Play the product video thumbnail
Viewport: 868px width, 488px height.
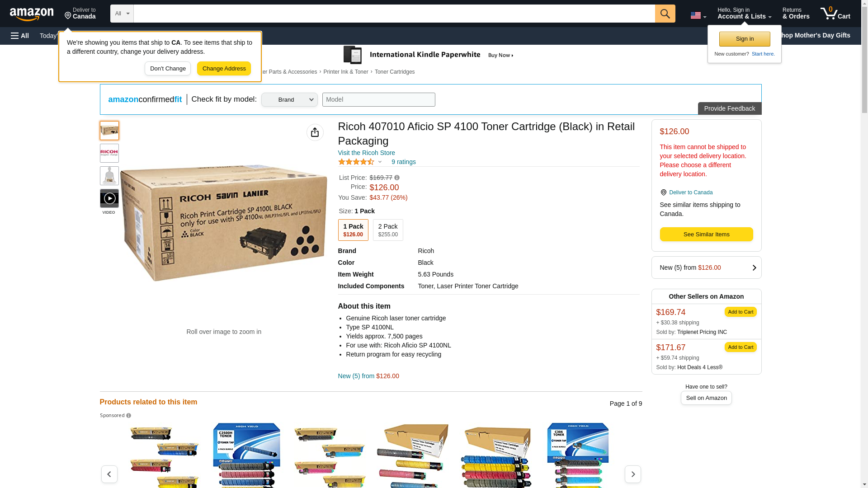(x=109, y=199)
